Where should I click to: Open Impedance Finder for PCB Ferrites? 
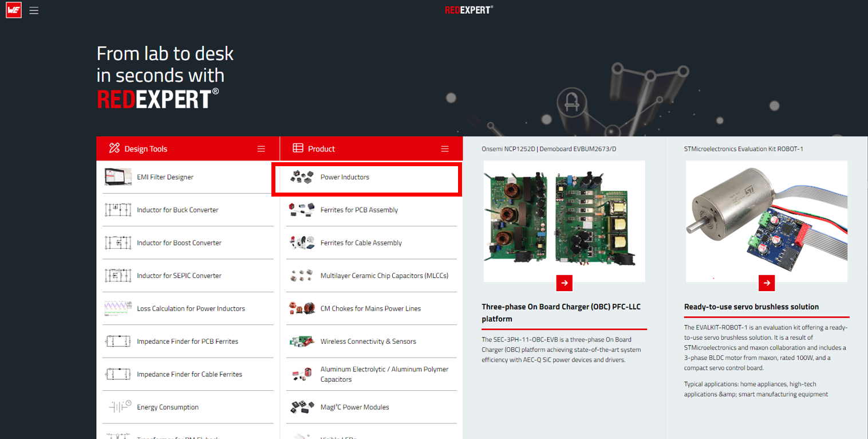[x=187, y=342]
